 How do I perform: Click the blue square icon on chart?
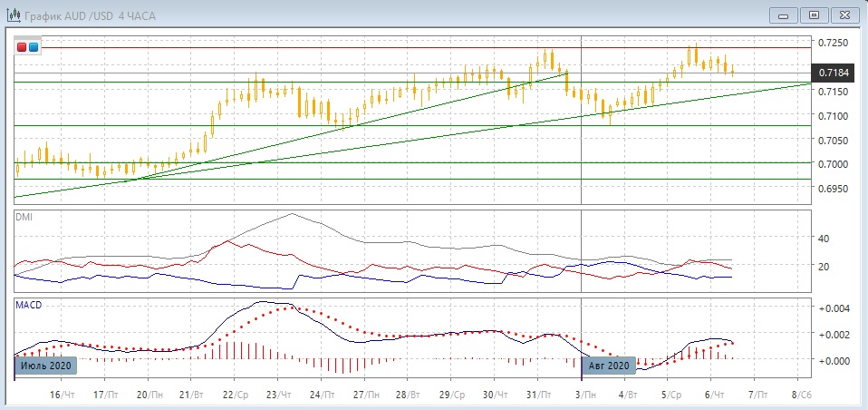click(34, 47)
